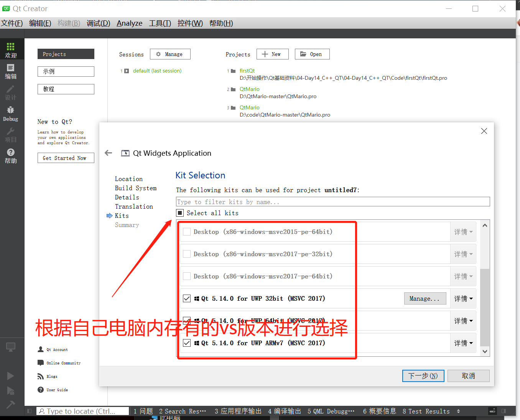Click Manage... for UWP 32bit kit
The height and width of the screenshot is (420, 520).
(x=425, y=298)
